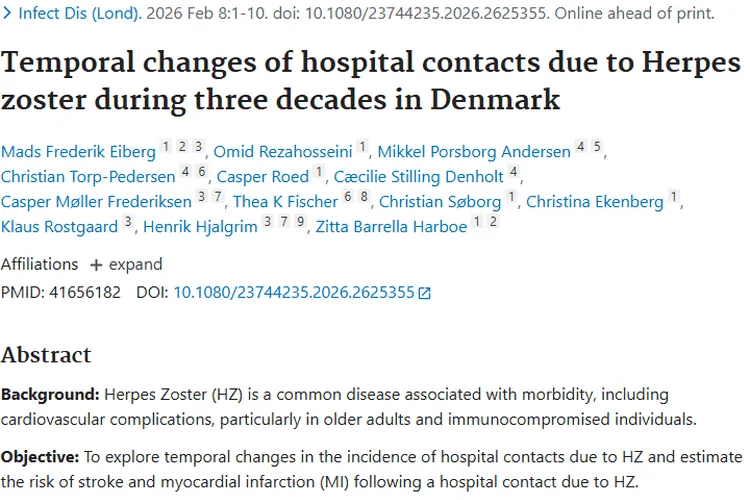The height and width of the screenshot is (500, 750).
Task: Select author Mikkel Porsborg Andersen
Action: [474, 152]
